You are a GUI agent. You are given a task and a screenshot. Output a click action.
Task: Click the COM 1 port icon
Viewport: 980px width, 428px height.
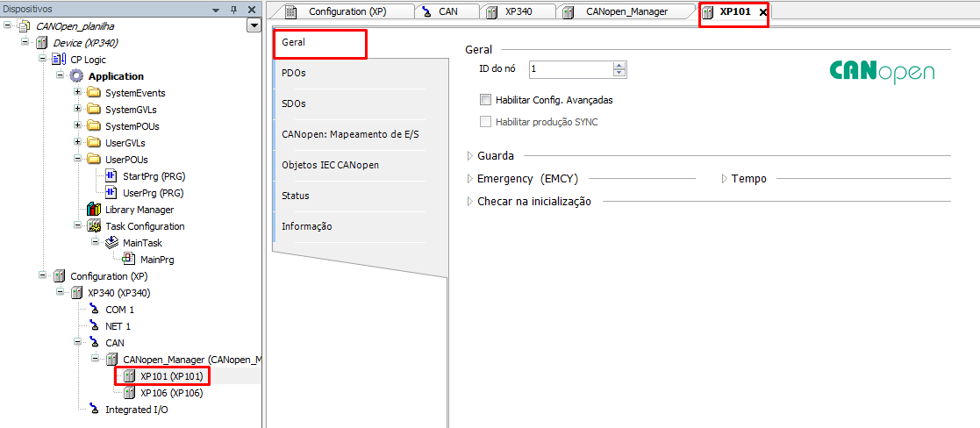click(x=95, y=310)
